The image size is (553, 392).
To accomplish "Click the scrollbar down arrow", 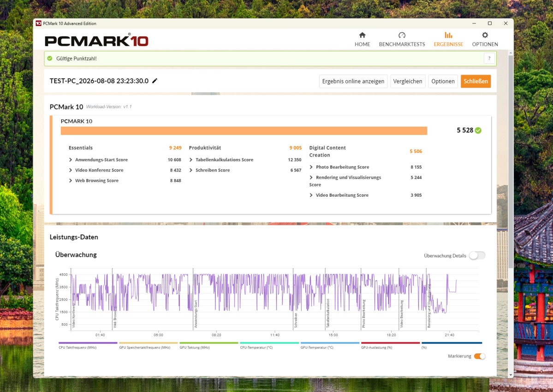I will pos(510,375).
